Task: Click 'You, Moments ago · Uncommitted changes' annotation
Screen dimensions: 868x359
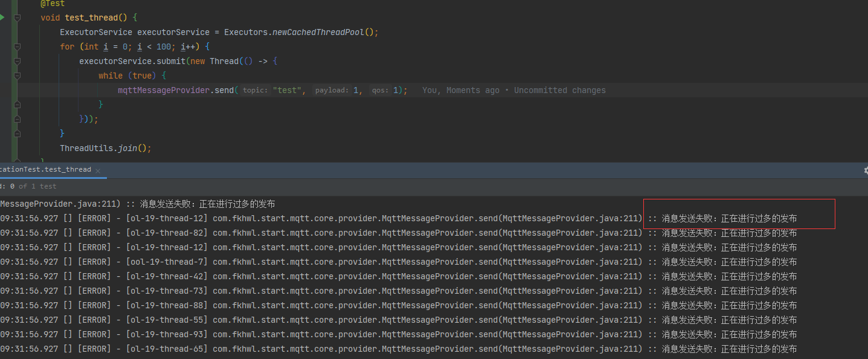Action: click(513, 90)
